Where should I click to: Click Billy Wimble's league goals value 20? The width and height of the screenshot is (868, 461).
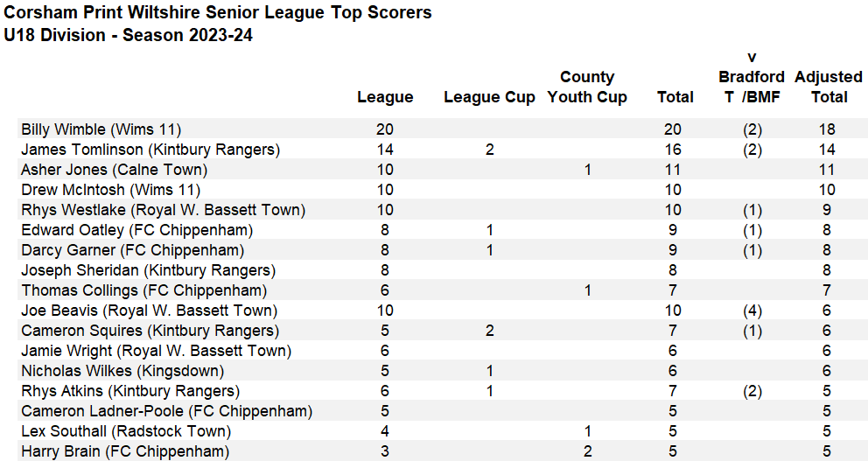tap(385, 129)
